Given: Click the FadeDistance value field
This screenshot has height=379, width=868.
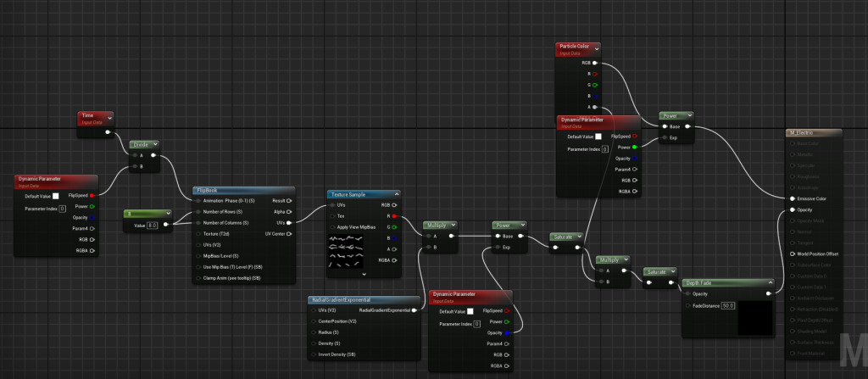Looking at the screenshot, I should 727,305.
